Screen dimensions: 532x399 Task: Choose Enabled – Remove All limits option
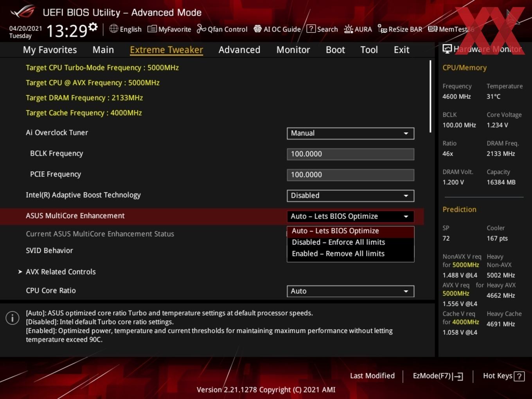click(x=350, y=253)
